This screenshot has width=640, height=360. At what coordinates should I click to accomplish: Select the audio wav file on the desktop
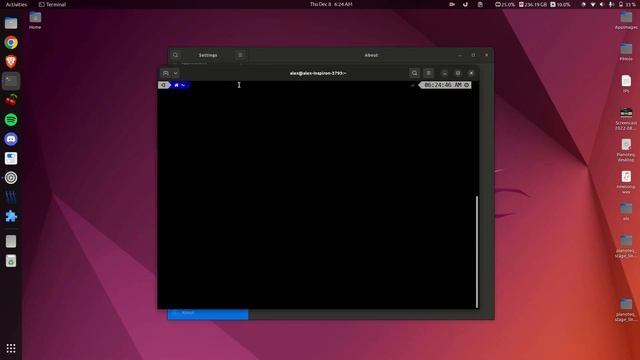pyautogui.click(x=626, y=182)
